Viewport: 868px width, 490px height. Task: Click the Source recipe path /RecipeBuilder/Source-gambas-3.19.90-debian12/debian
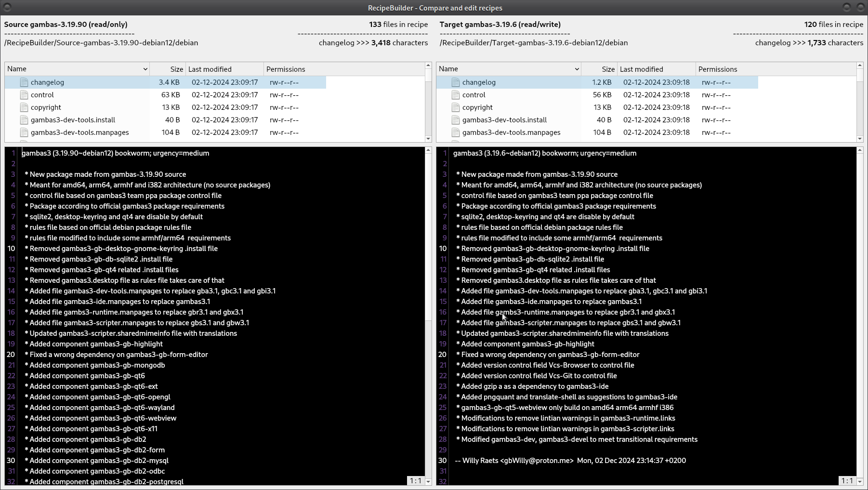click(101, 42)
